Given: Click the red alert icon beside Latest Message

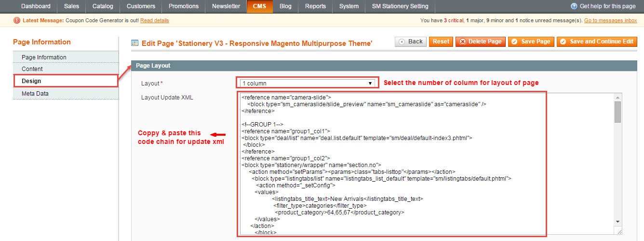Looking at the screenshot, I should point(17,20).
